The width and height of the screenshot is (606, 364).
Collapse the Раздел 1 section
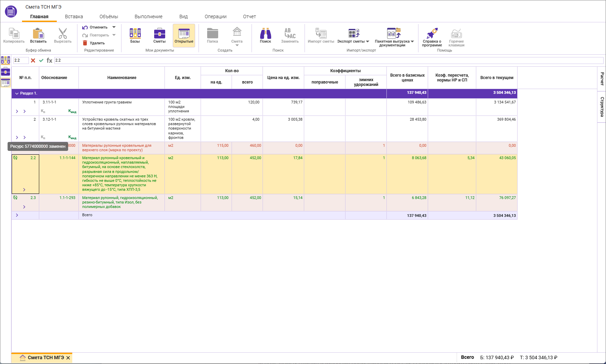coord(17,93)
